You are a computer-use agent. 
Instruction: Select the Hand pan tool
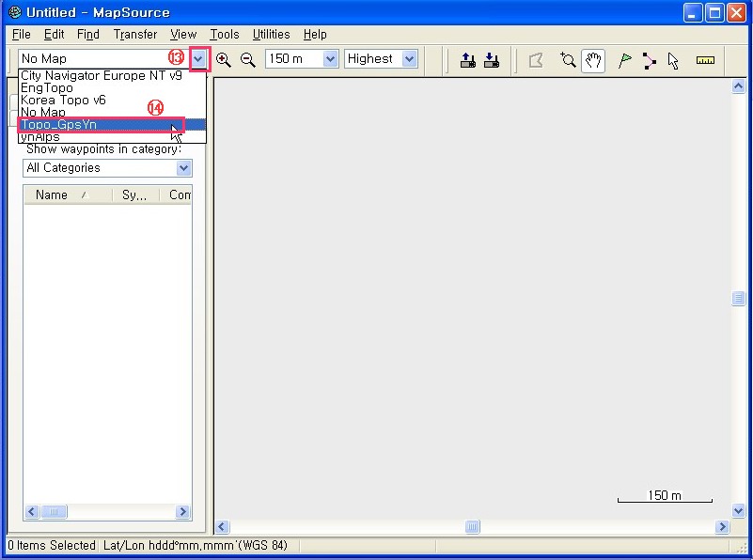(x=592, y=60)
